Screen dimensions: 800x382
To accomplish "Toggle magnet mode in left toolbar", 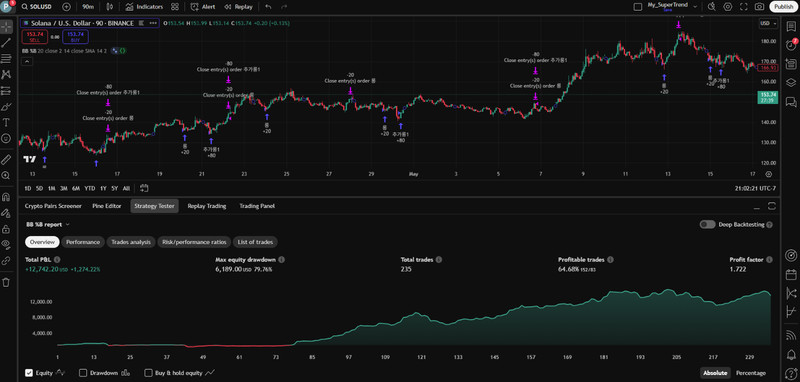I will (x=6, y=197).
